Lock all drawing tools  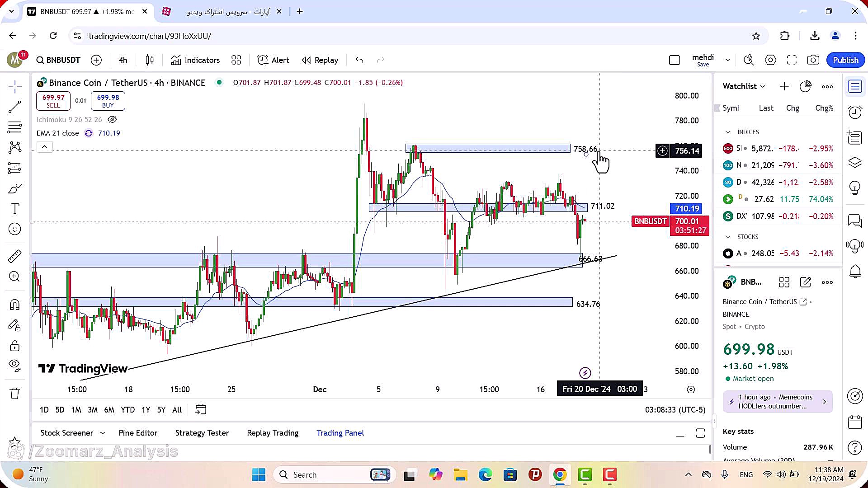coord(14,346)
